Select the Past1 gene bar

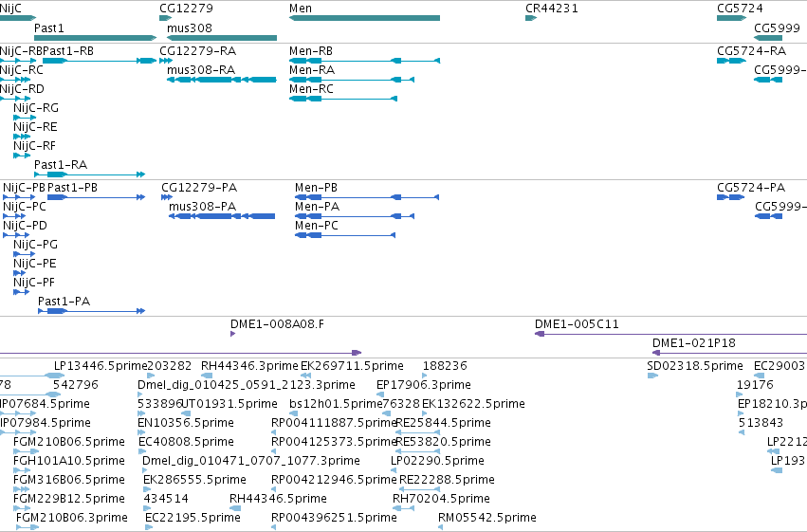coord(95,38)
